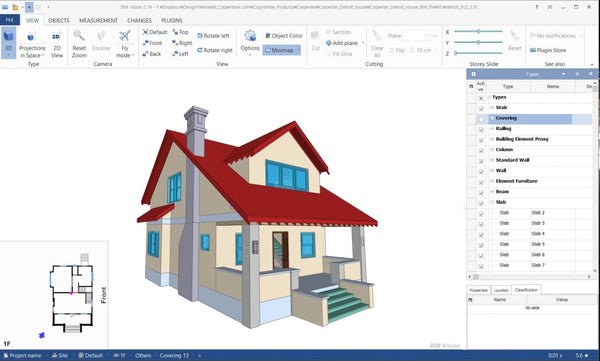Switch to 3D view type
The image size is (600, 361).
coord(8,42)
